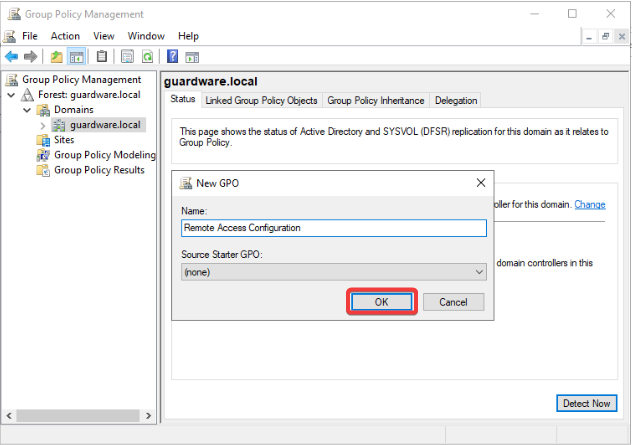
Task: Open the Help menu
Action: (x=188, y=36)
